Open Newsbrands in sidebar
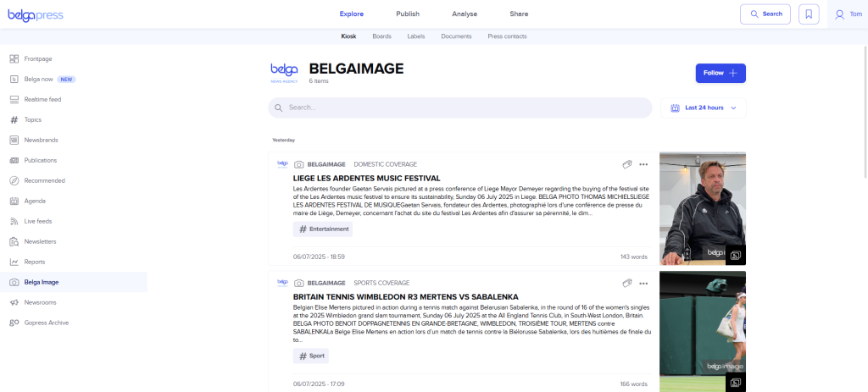The image size is (868, 392). click(x=41, y=140)
